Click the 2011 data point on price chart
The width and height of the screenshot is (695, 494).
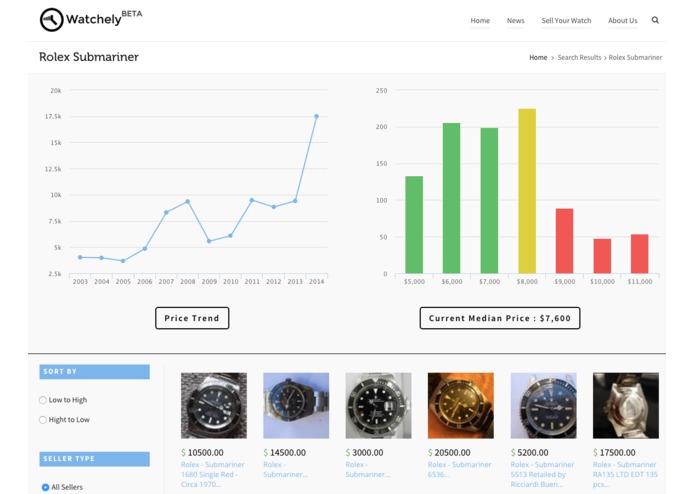(x=252, y=200)
